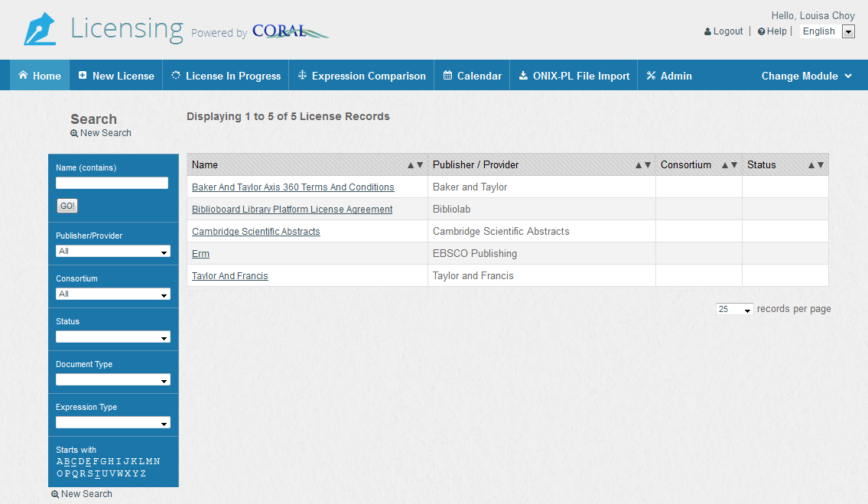Click the Help question mark icon
Viewport: 868px width, 504px height.
click(x=762, y=31)
